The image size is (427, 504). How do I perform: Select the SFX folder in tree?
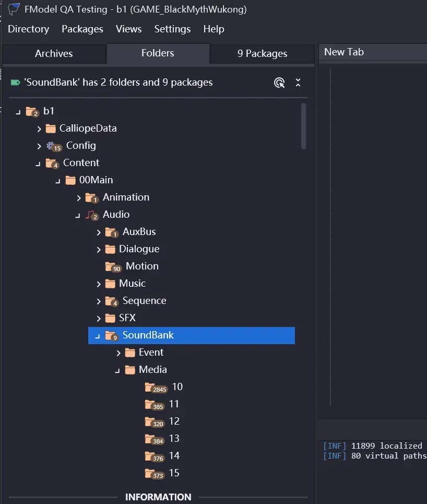coord(127,318)
